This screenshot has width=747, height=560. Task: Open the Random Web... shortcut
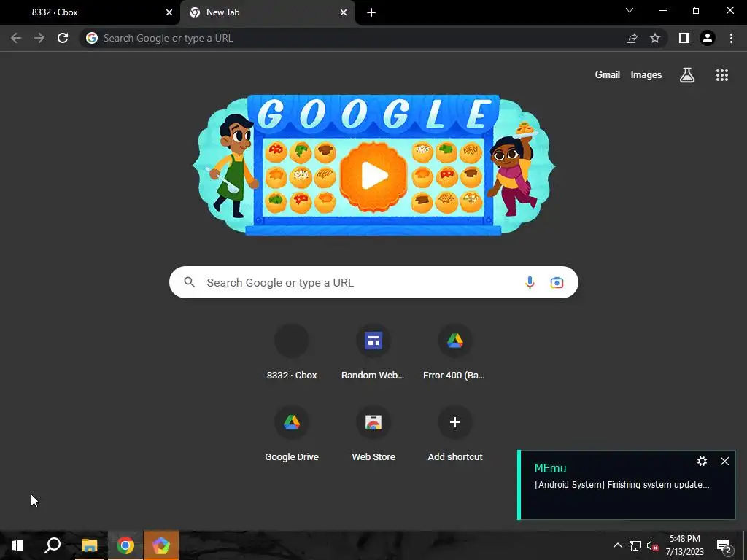tap(373, 352)
